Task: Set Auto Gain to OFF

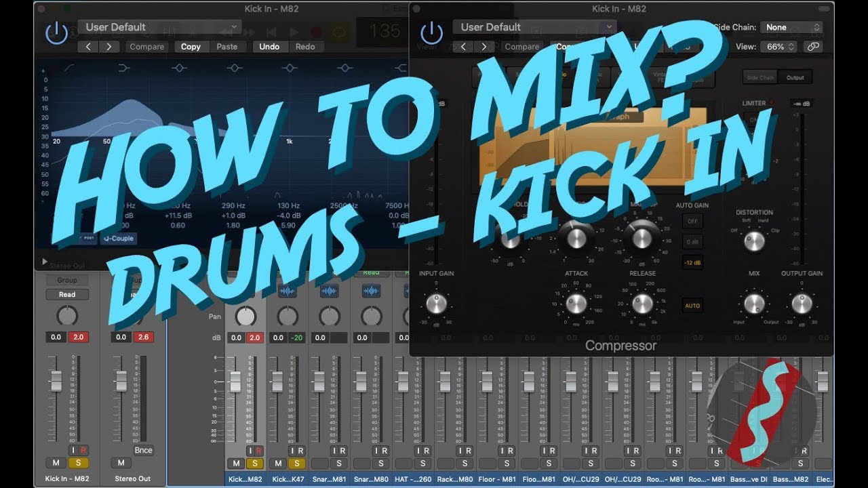Action: (692, 221)
